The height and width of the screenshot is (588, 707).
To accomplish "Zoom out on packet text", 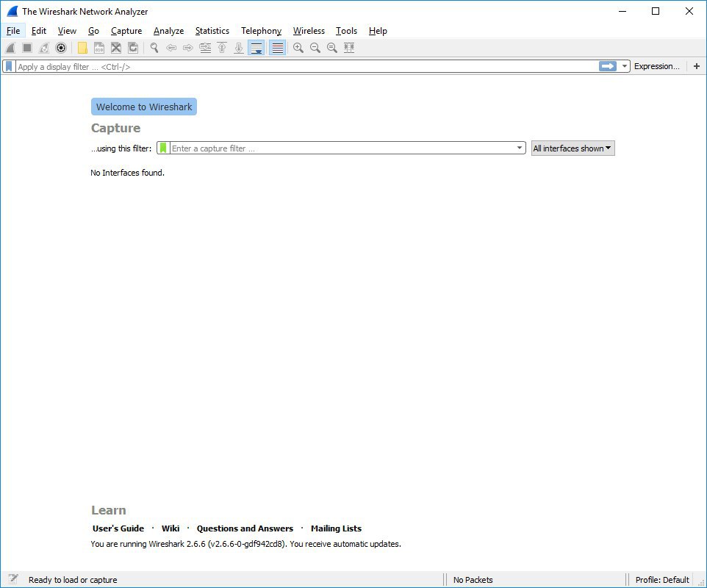I will click(x=315, y=48).
